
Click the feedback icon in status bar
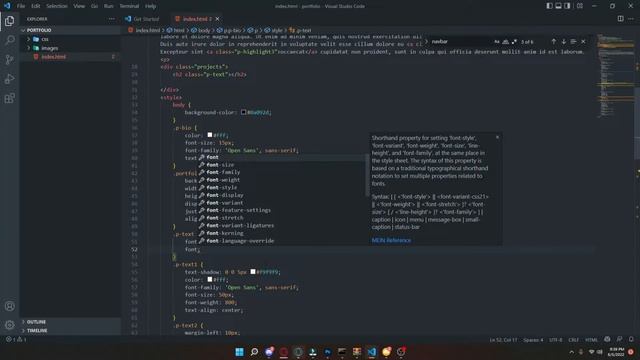[619, 339]
